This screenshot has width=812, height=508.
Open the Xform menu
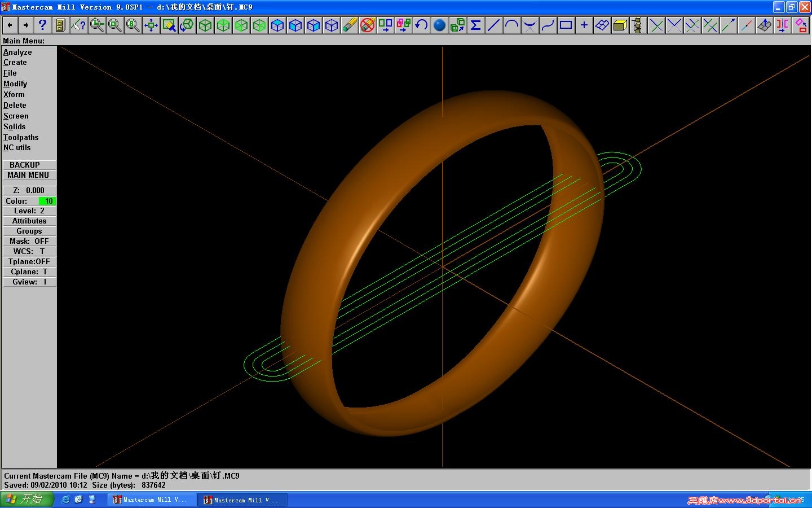tap(14, 95)
